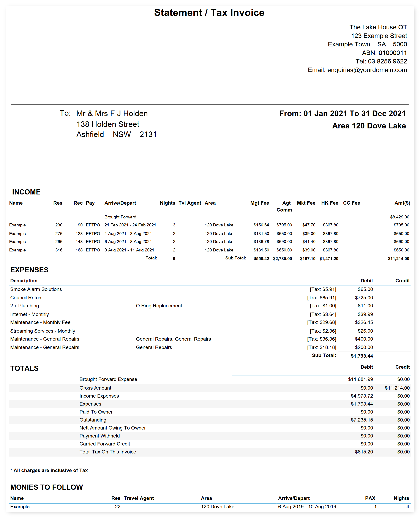Click the '[Tax: $29.68]' entry
The image size is (420, 518).
pos(321,322)
